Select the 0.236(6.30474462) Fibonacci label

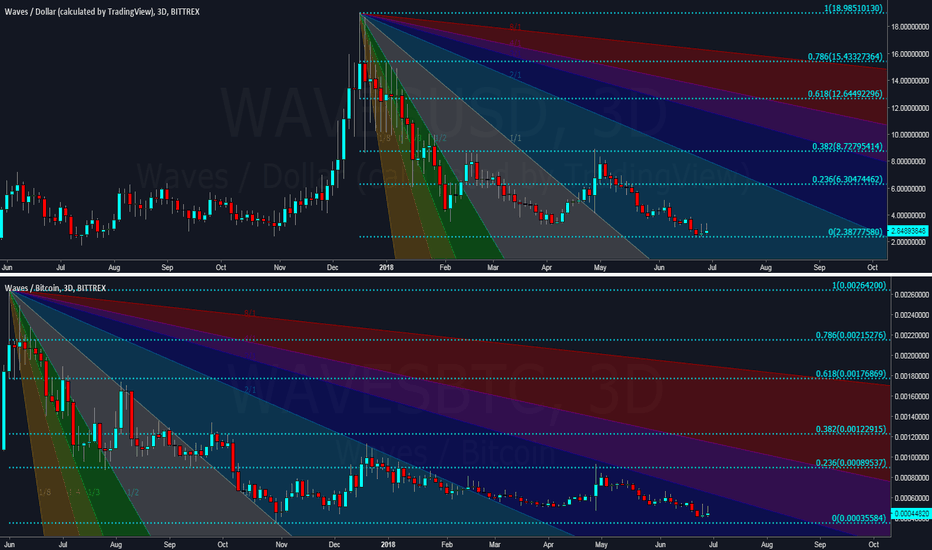(848, 180)
